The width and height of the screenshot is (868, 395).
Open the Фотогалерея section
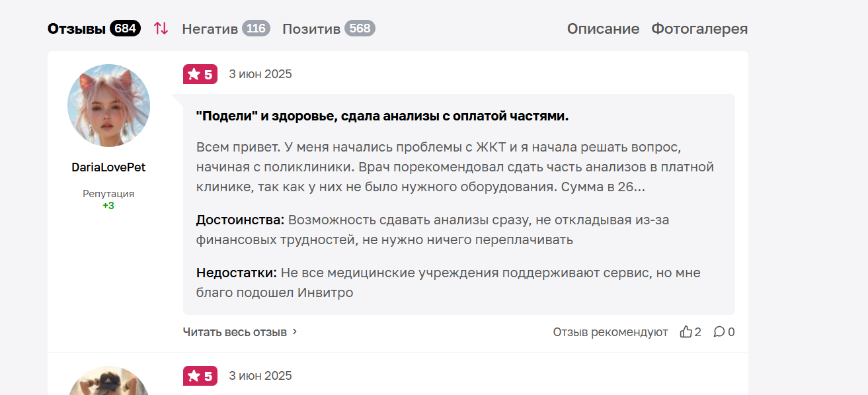pos(699,28)
